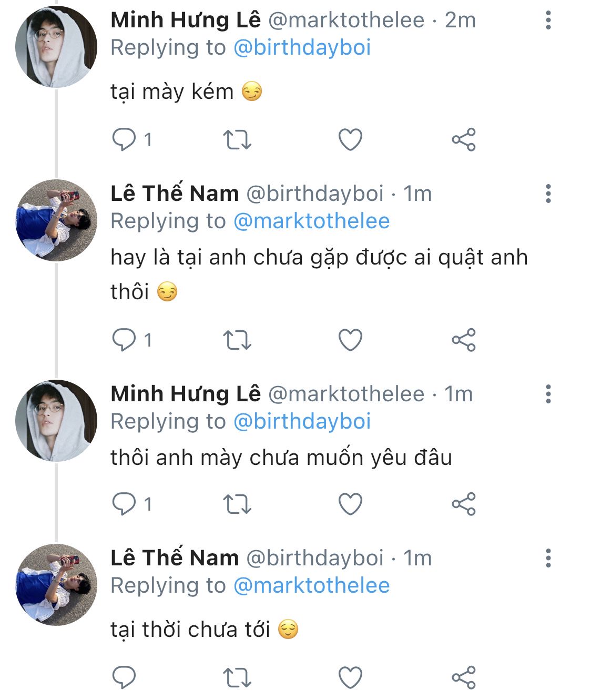This screenshot has height=700, width=591.
Task: Reply to the "tại mày kém" tweet
Action: [124, 140]
